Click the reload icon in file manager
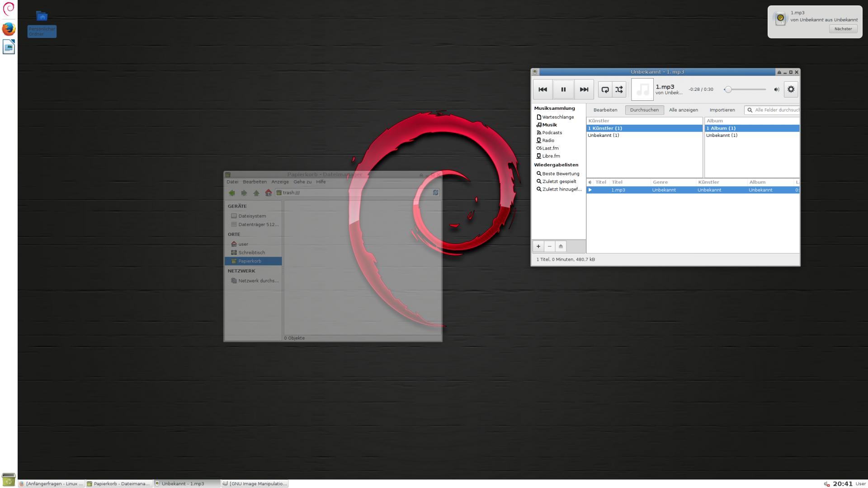 tap(435, 193)
